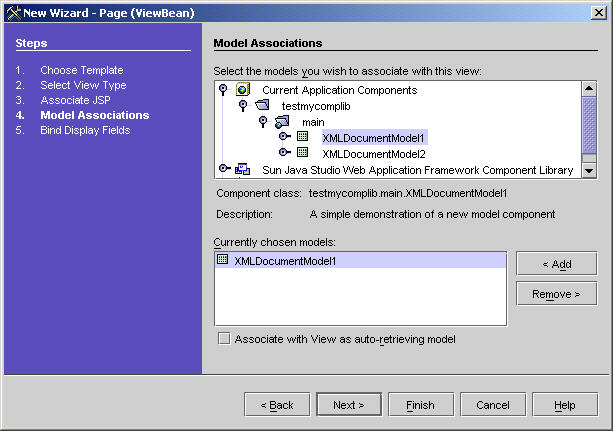
Task: Click the XMLDocumentModel1 grid icon in tree
Action: (302, 136)
